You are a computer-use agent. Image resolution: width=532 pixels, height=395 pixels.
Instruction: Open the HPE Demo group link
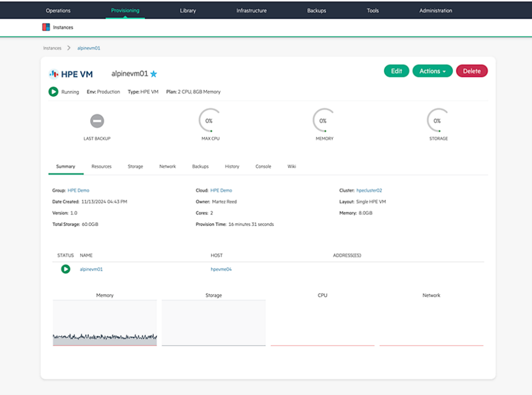pyautogui.click(x=78, y=190)
